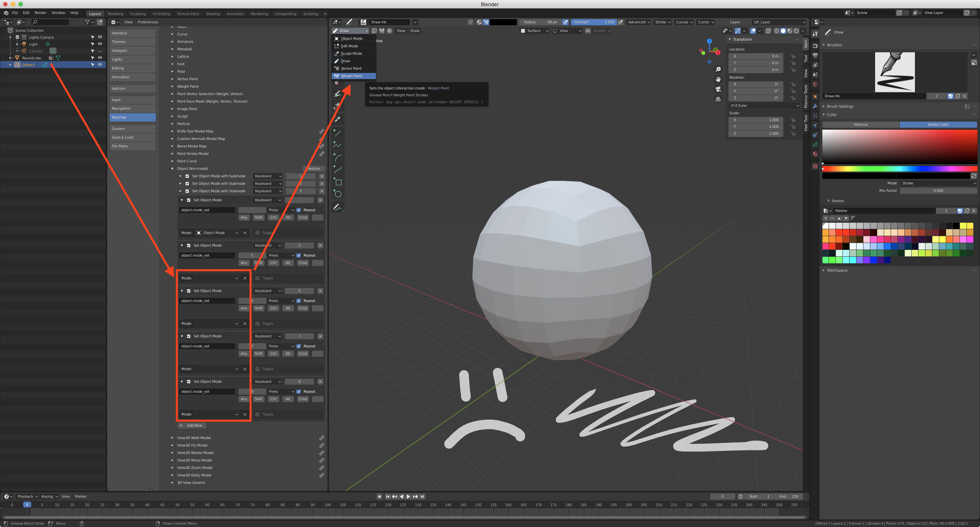Uncheck the Set Object Mode key 6 entry
980x527 pixels.
click(x=189, y=291)
